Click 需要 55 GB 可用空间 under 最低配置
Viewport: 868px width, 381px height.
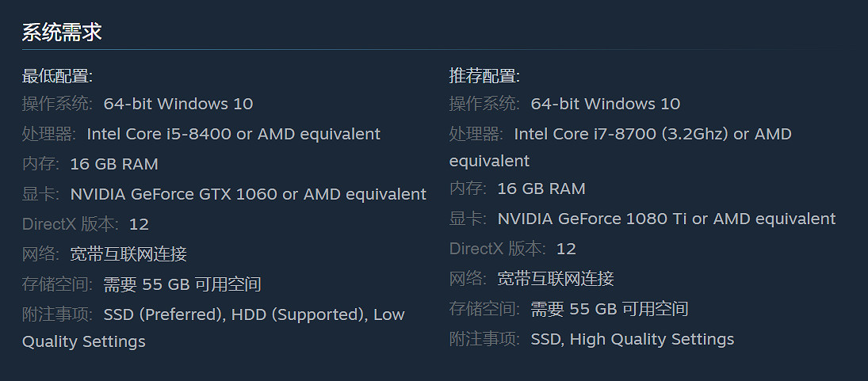pos(182,284)
